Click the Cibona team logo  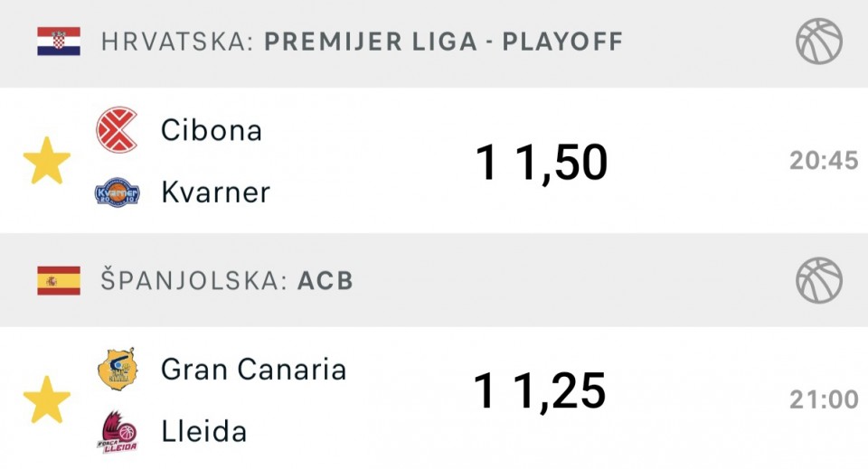[117, 130]
